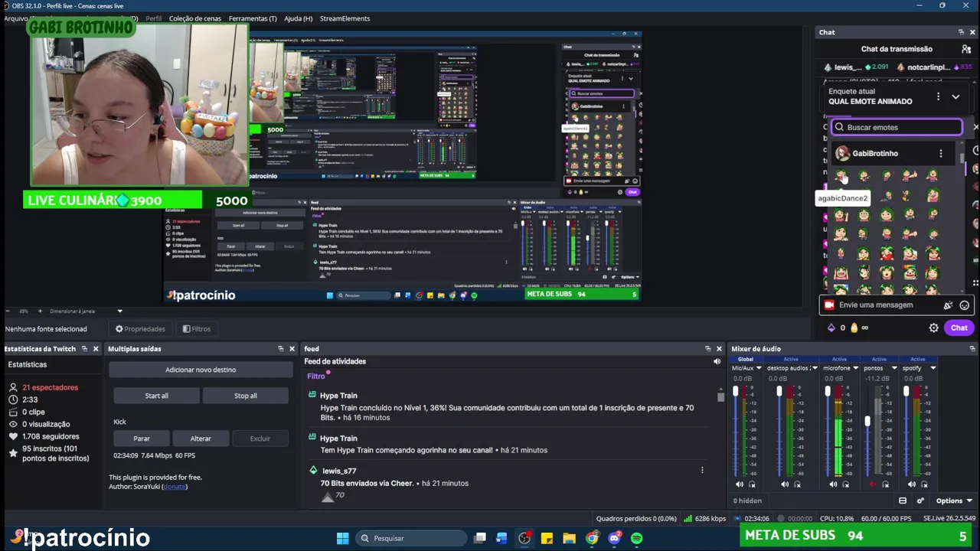Undock the Multiplas saídas panel
This screenshot has width=980, height=551.
pos(280,349)
